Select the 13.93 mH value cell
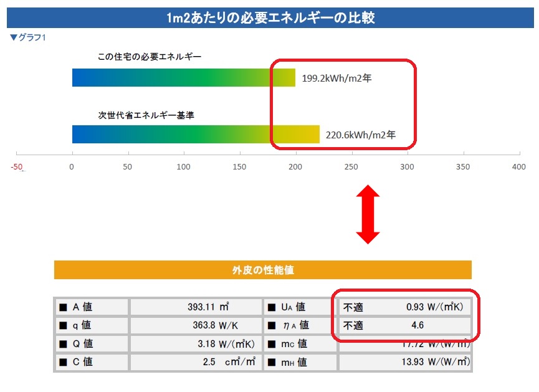This screenshot has width=539, height=392. (404, 362)
